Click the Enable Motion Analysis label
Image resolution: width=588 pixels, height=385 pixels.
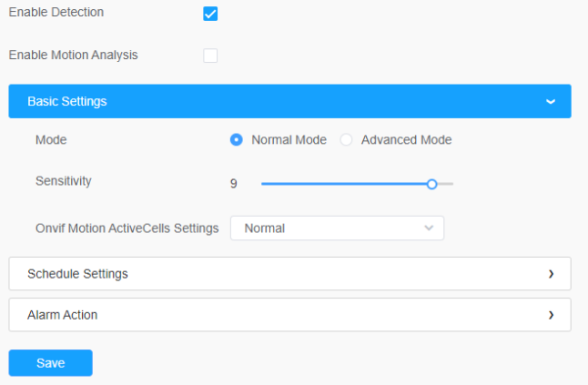coord(73,56)
